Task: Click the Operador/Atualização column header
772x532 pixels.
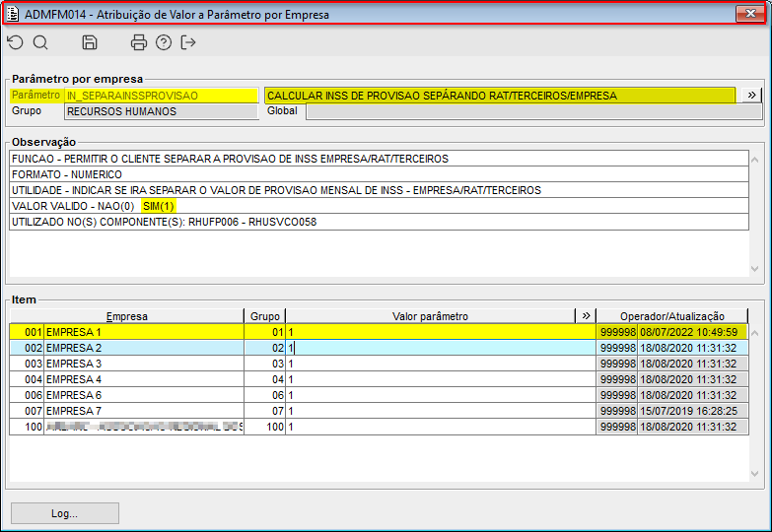Action: click(x=672, y=316)
